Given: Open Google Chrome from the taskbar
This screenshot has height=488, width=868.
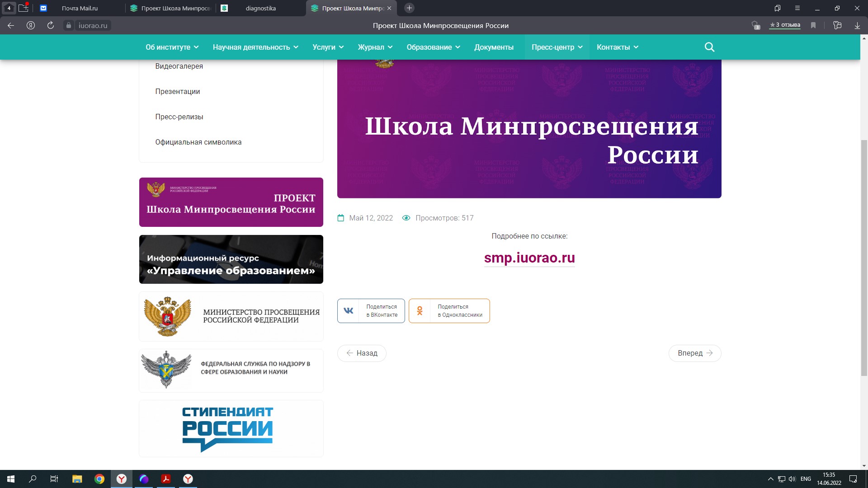Looking at the screenshot, I should (99, 479).
